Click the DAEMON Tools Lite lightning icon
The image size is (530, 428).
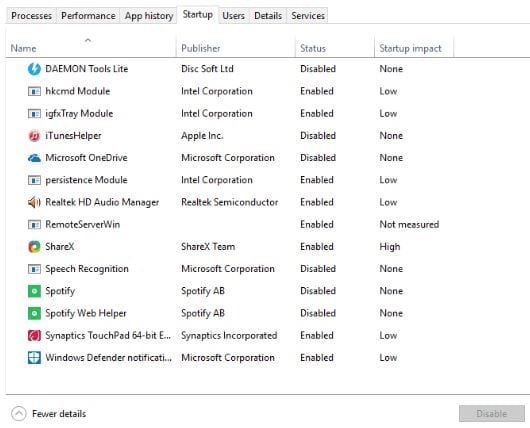coord(34,69)
